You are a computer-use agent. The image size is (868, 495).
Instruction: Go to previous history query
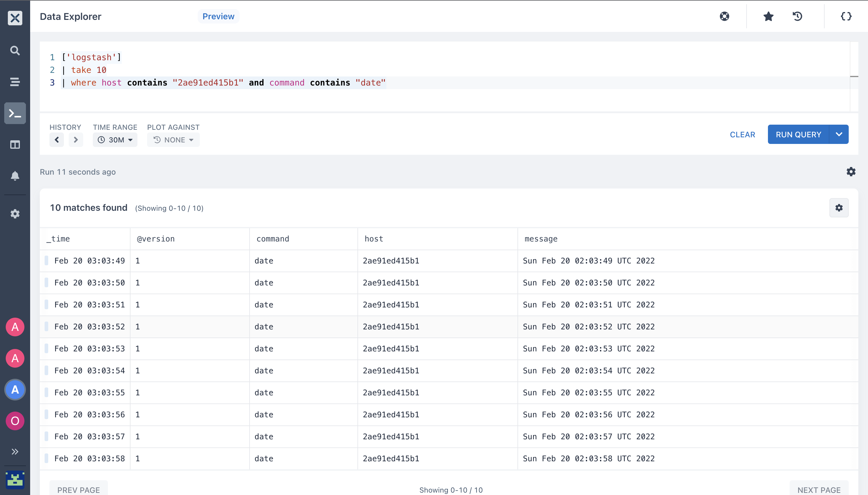click(56, 140)
